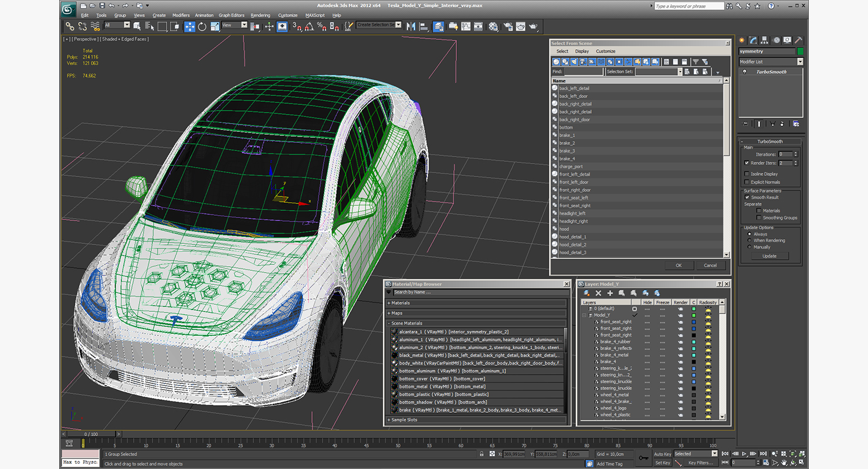868x469 pixels.
Task: Select the Manually update option
Action: pyautogui.click(x=749, y=247)
